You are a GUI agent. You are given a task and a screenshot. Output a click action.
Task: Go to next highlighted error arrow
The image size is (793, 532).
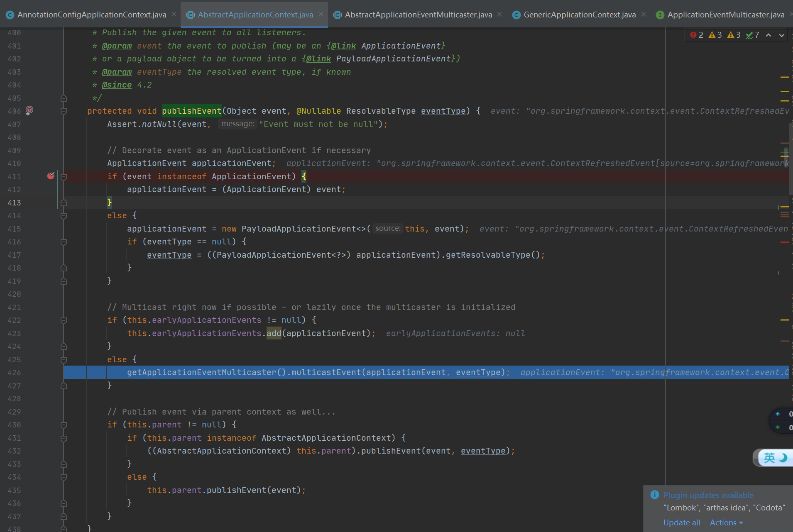click(x=782, y=35)
